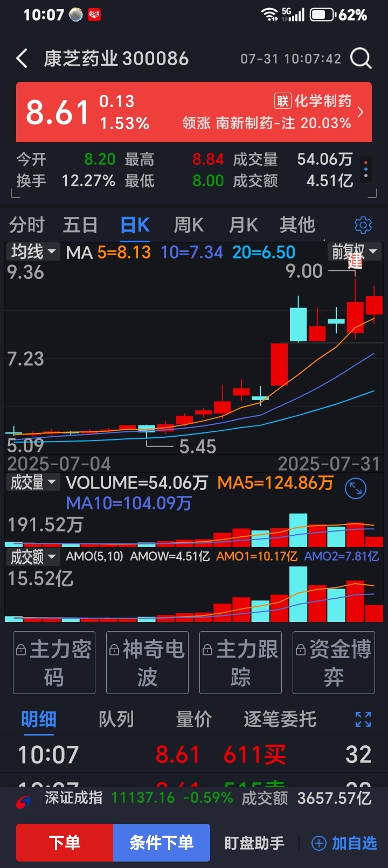Tap the tallest cyan volume bar

click(298, 530)
